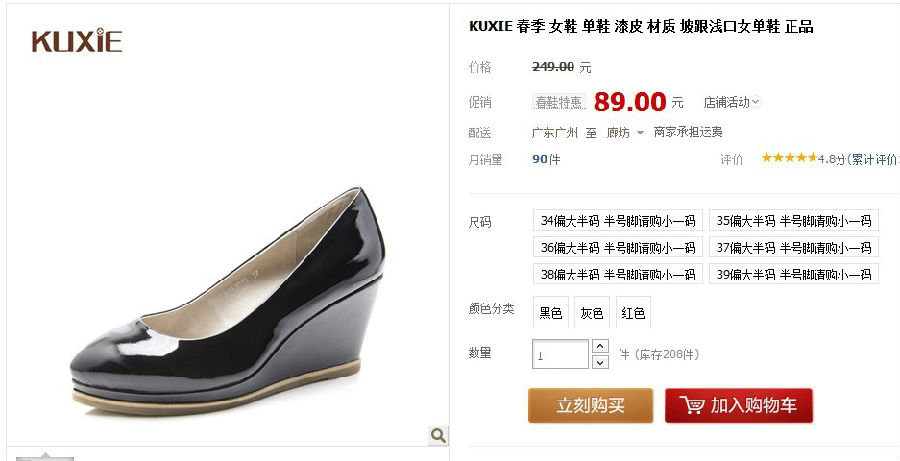Click the quantity input field
Image resolution: width=900 pixels, height=461 pixels.
(560, 354)
